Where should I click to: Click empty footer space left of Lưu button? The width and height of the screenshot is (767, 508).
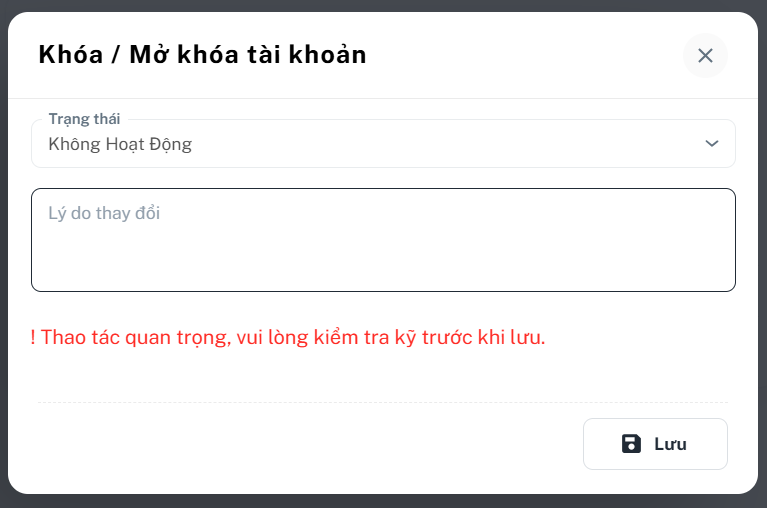pyautogui.click(x=308, y=444)
